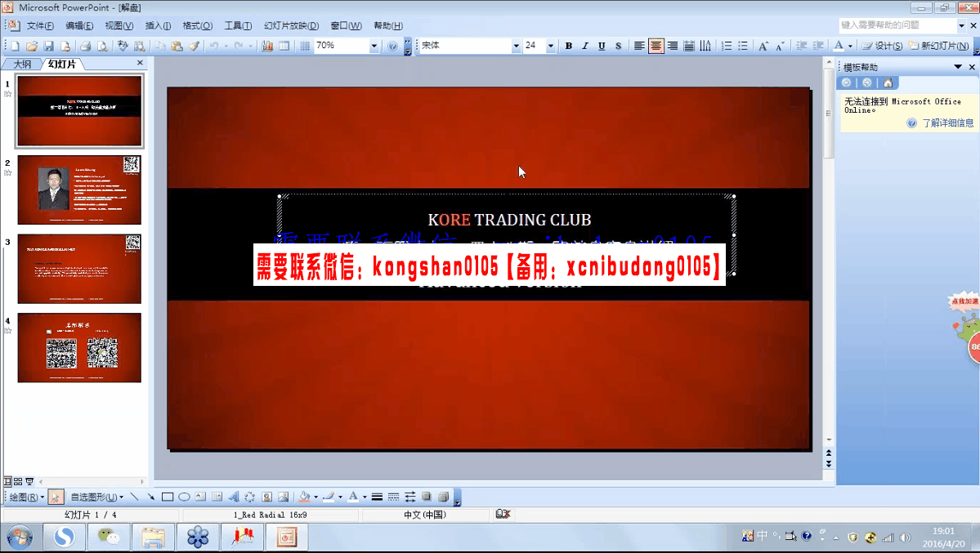Toggle center text alignment
The height and width of the screenshot is (553, 980).
[656, 46]
